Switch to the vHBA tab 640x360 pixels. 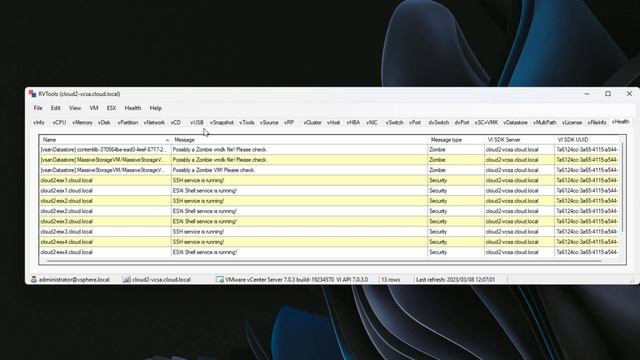[x=353, y=122]
